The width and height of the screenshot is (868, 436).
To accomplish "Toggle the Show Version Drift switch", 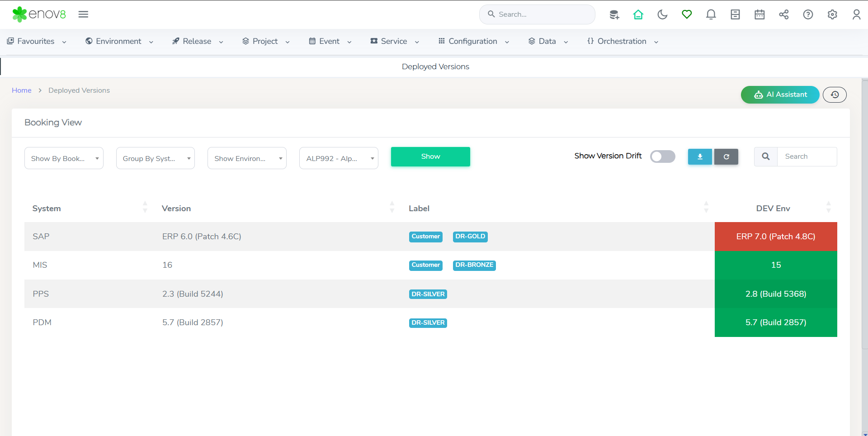I will click(x=662, y=156).
